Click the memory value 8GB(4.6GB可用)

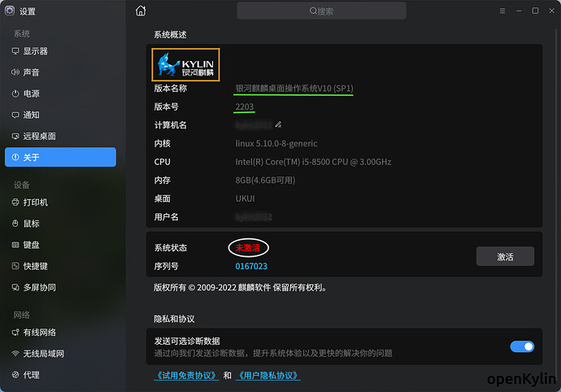click(x=265, y=180)
